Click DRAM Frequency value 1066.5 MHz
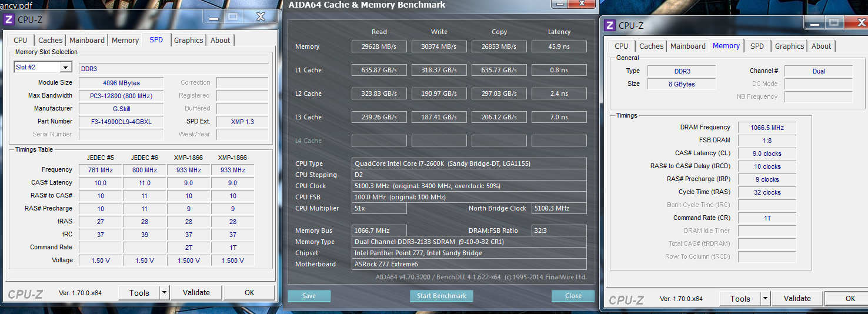The height and width of the screenshot is (314, 868). coord(767,128)
